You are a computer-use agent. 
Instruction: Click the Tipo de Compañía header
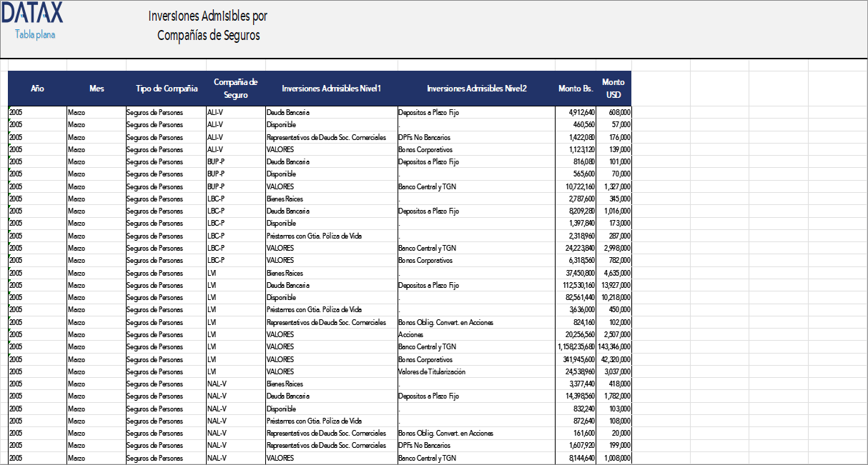tap(166, 89)
